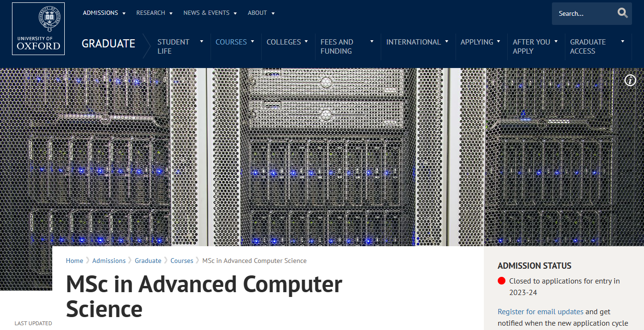Select the Courses navigation item

tap(231, 42)
